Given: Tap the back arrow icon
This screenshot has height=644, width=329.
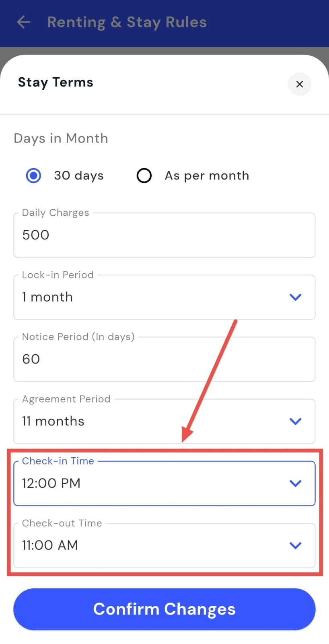Looking at the screenshot, I should tap(24, 22).
